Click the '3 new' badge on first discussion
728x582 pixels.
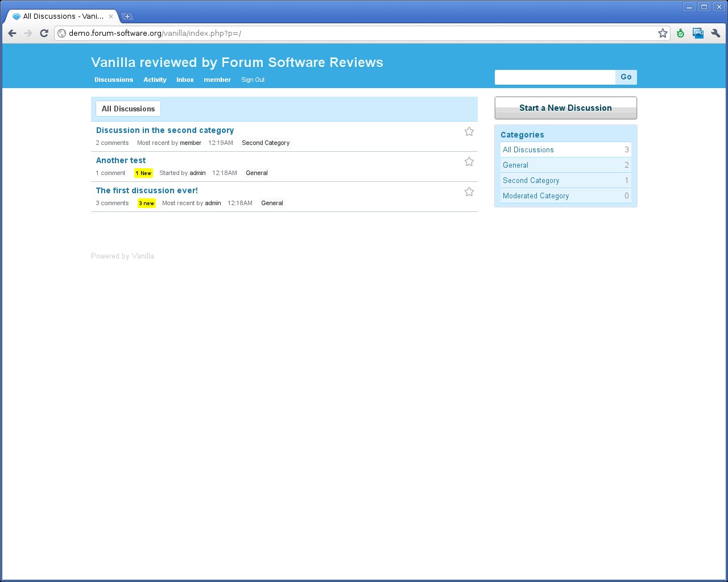[x=146, y=203]
